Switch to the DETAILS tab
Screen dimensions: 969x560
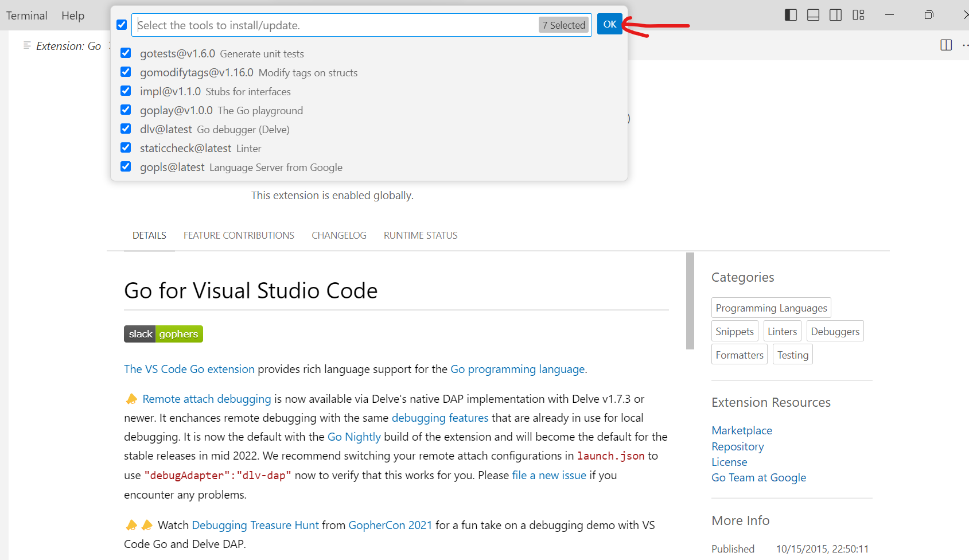(149, 235)
